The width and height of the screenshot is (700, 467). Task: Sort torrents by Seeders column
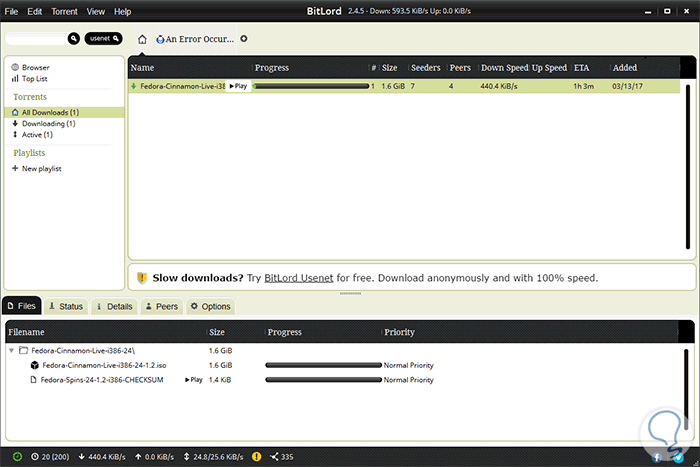[x=425, y=68]
